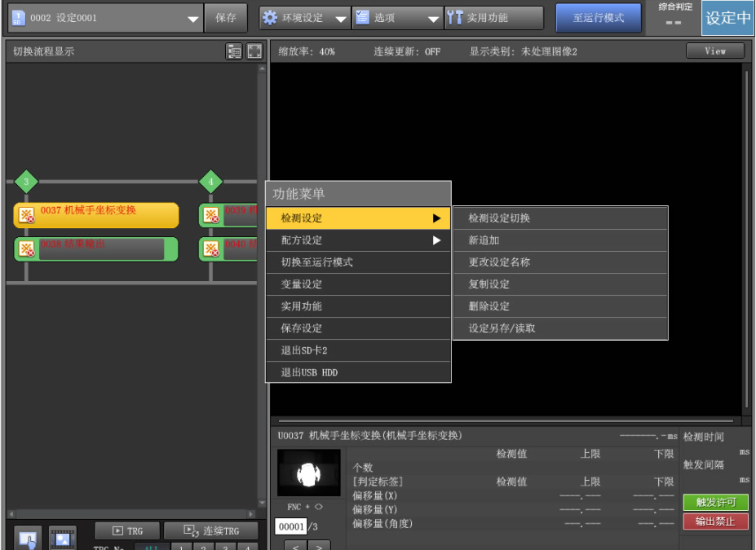
Task: Select flow branch node 3 diamond
Action: tap(26, 182)
